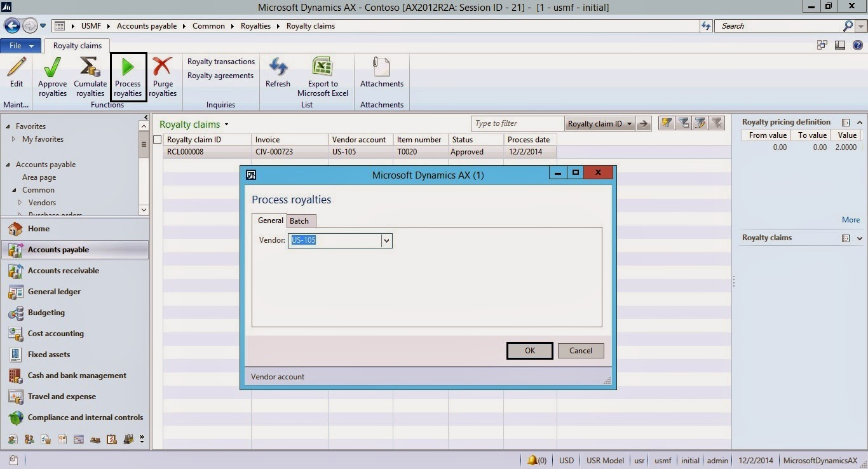
Task: Show more module buttons via chevron
Action: coord(142,439)
